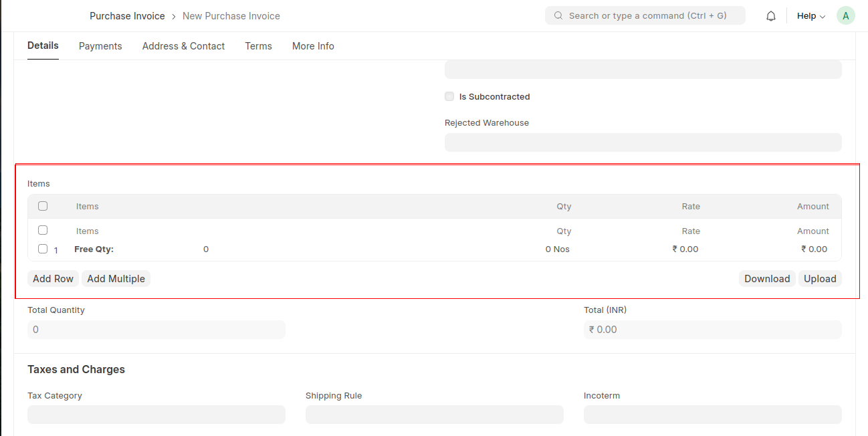The height and width of the screenshot is (436, 868).
Task: Open the Address & Contact tab
Action: click(x=183, y=46)
